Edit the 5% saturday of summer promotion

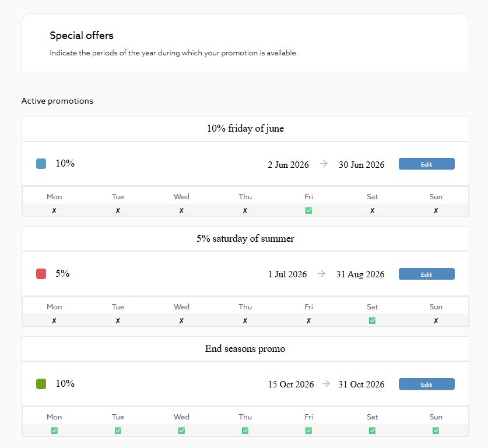426,274
